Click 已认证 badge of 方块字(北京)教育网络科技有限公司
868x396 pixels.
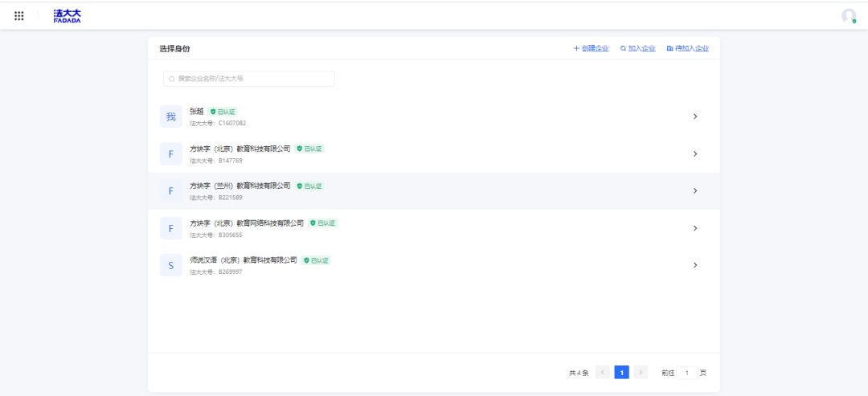coord(323,222)
